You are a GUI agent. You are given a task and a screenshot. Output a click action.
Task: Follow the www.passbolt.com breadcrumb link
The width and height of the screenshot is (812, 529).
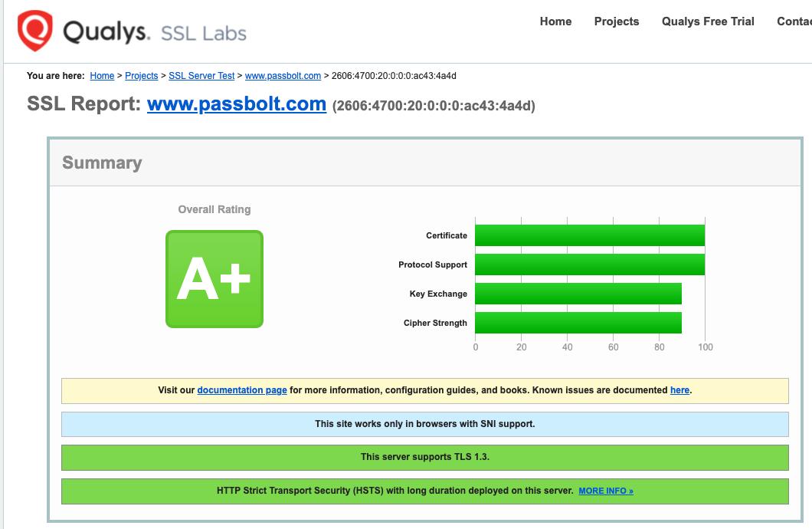[283, 76]
